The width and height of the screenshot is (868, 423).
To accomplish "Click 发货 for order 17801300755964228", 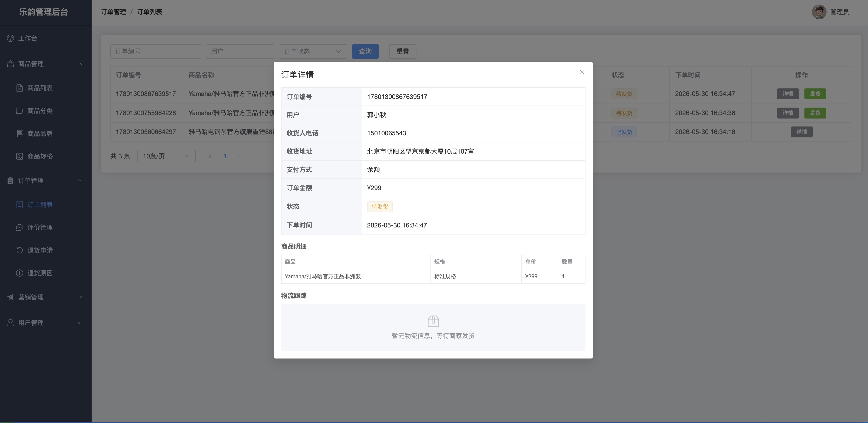I will pos(815,113).
